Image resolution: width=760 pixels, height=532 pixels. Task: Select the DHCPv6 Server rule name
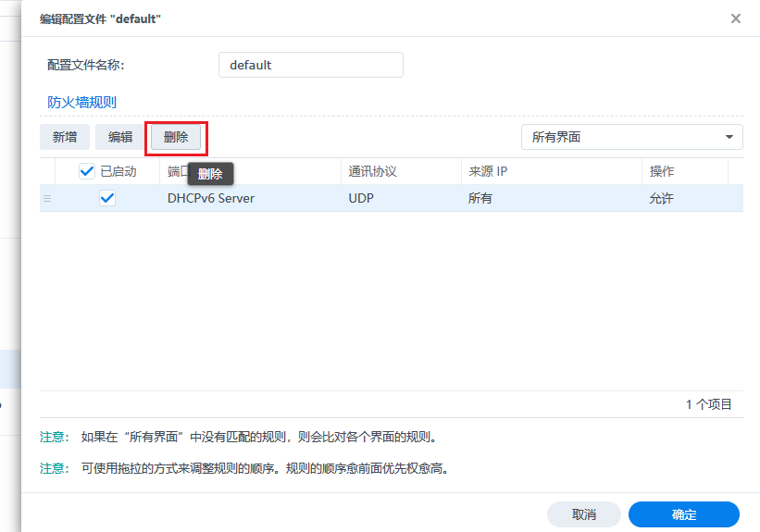pos(211,198)
